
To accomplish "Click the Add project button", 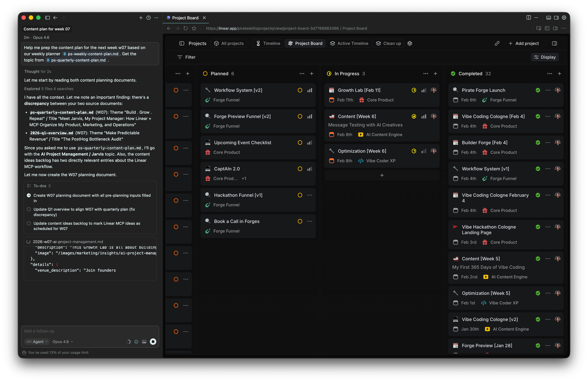I will pos(524,43).
